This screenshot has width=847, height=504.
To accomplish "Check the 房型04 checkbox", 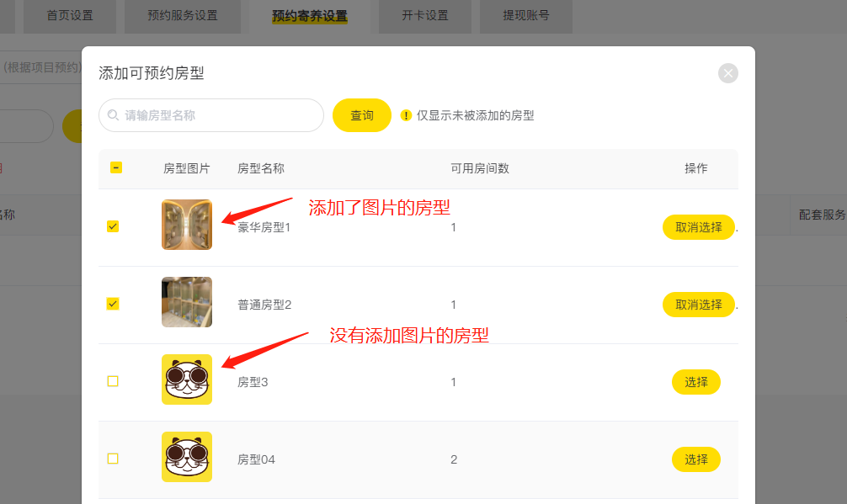I will coord(113,459).
